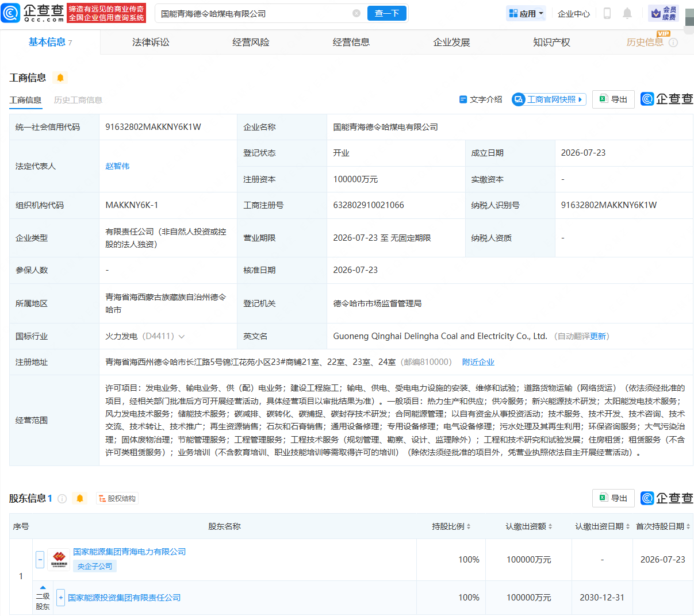Expand the 国家能源投资集团有限责任公司 row with plus
Screen dimensions: 694x616
click(x=61, y=598)
